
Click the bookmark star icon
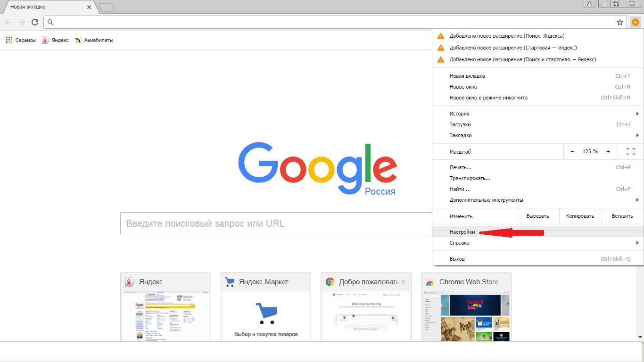point(620,22)
